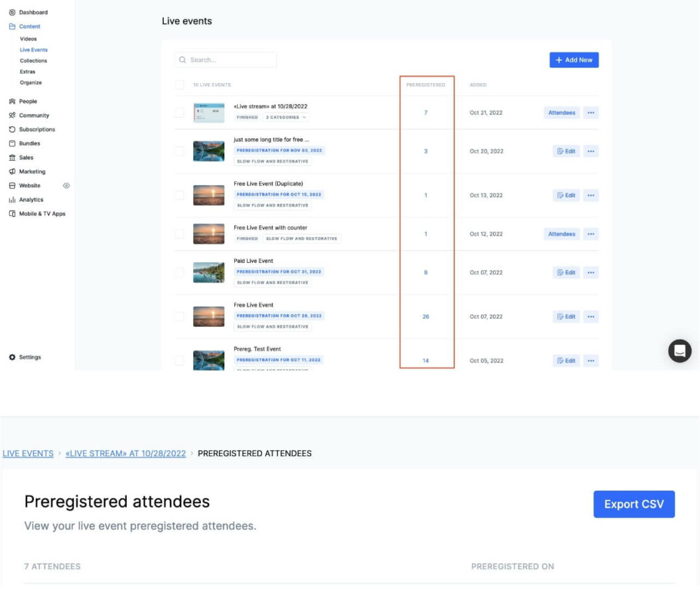Click the search magnifier icon

tap(182, 59)
